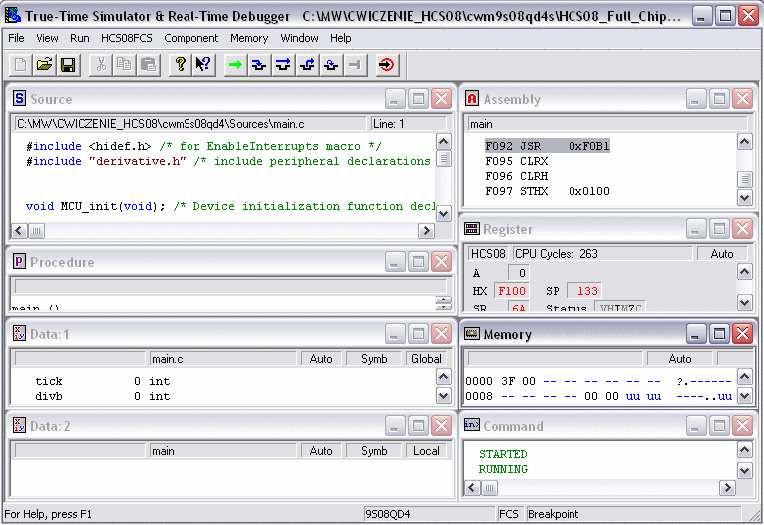The height and width of the screenshot is (525, 764).
Task: Click Symb in Data:2 header
Action: (374, 451)
